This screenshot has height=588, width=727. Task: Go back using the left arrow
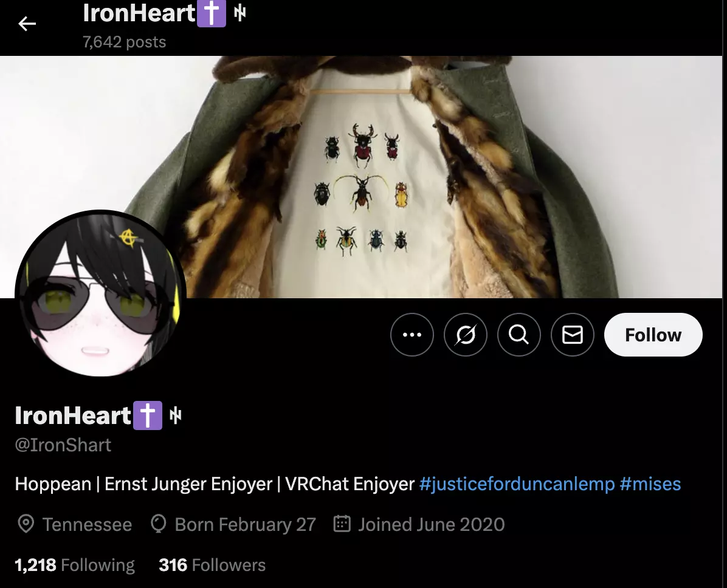tap(27, 24)
